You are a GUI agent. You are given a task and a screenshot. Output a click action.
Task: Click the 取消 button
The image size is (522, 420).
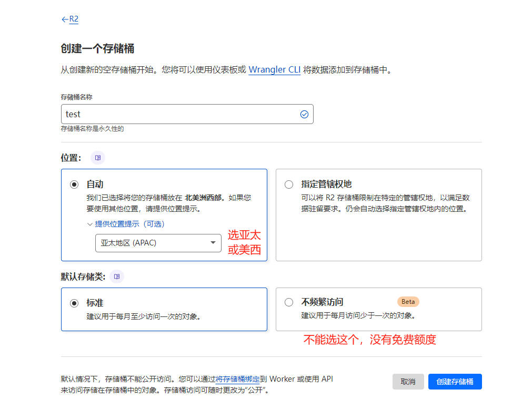(x=408, y=382)
